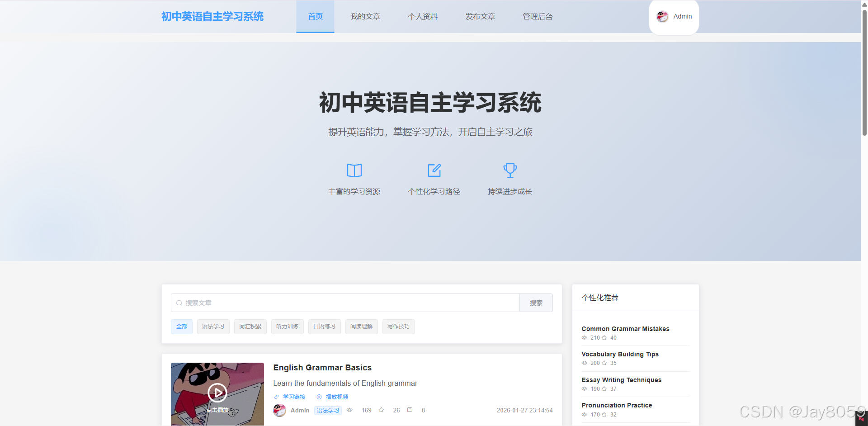Click the link icon beside 学习链接
868x426 pixels.
coord(276,397)
